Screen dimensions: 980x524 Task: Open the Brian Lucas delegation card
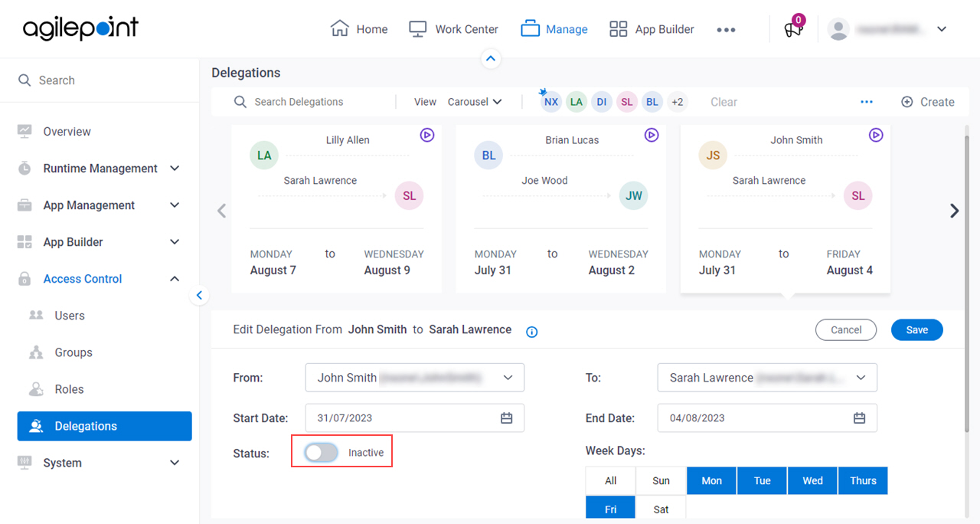click(560, 208)
